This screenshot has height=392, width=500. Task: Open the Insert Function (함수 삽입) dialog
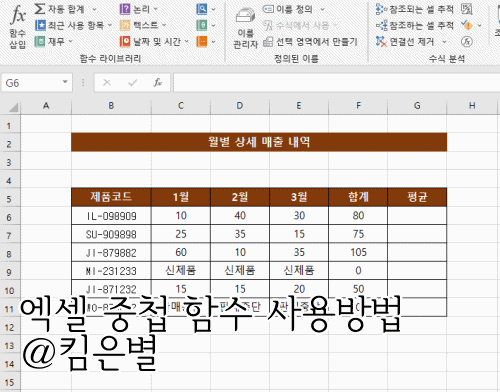tap(18, 27)
